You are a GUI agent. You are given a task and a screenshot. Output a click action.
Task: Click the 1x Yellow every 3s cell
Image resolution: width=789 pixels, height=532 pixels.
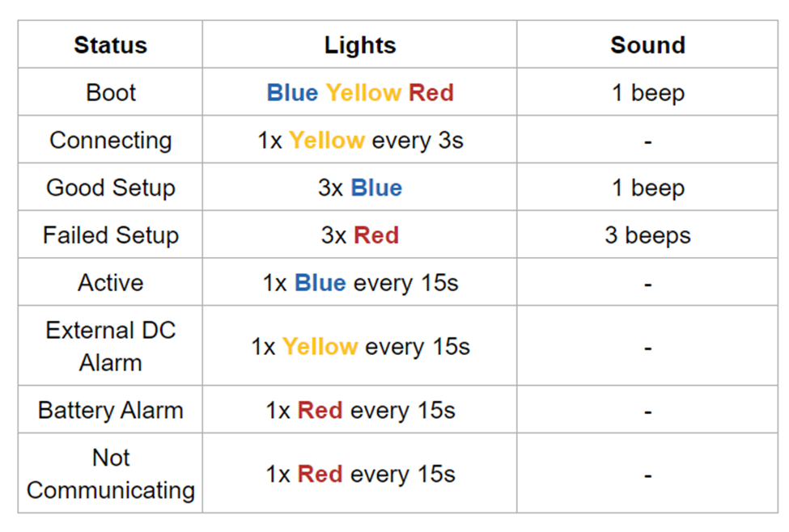(359, 140)
